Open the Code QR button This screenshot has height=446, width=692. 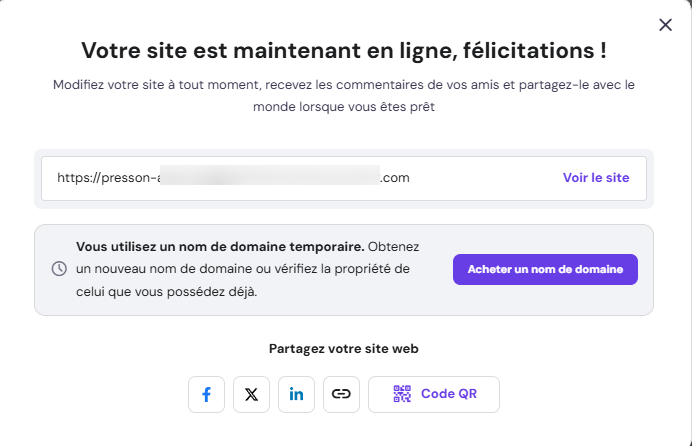pyautogui.click(x=434, y=394)
